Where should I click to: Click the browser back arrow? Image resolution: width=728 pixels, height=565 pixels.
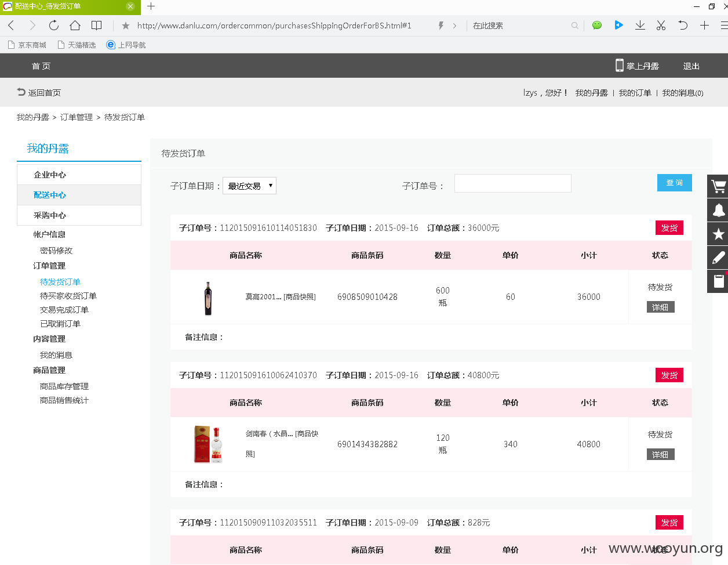11,25
